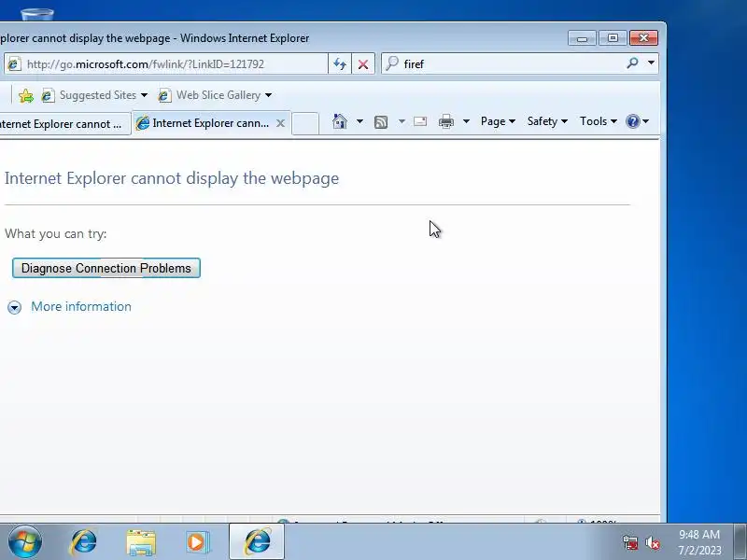This screenshot has width=747, height=560.
Task: Click Diagnose Connection Problems button
Action: [x=106, y=268]
